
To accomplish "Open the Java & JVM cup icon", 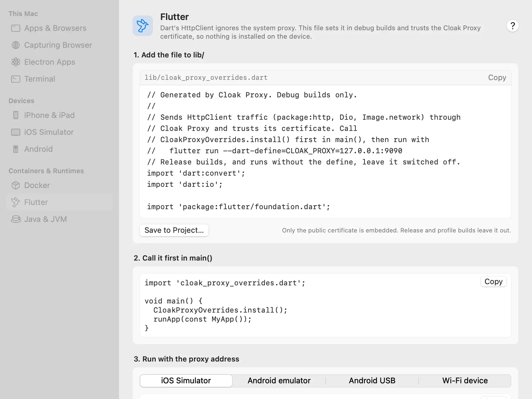I will (16, 219).
